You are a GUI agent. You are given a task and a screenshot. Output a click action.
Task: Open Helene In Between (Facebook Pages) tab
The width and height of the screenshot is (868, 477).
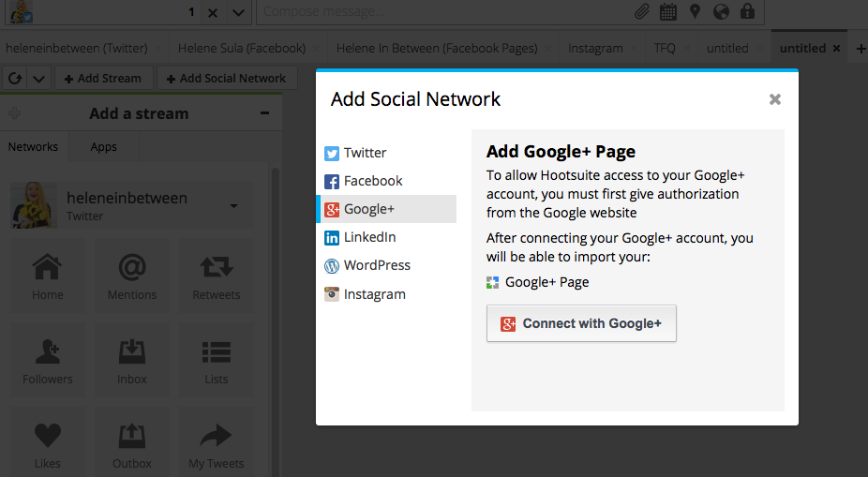(437, 48)
